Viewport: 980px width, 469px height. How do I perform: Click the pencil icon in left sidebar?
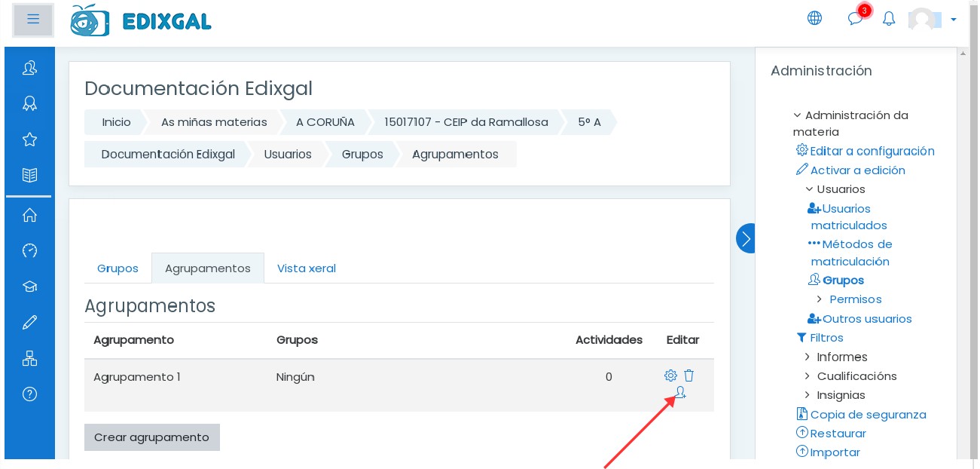(30, 323)
